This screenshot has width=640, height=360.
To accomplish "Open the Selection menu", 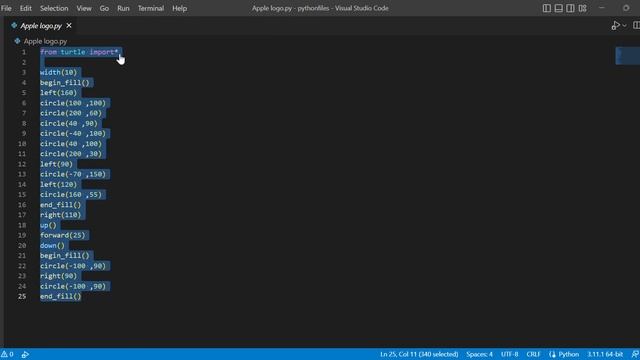I will (x=54, y=8).
